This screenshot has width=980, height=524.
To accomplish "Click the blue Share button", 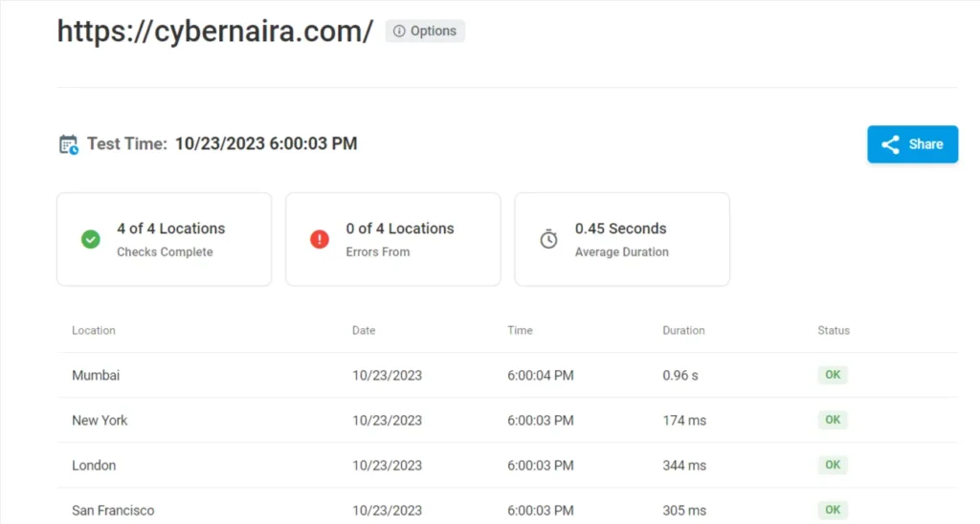I will (x=912, y=144).
